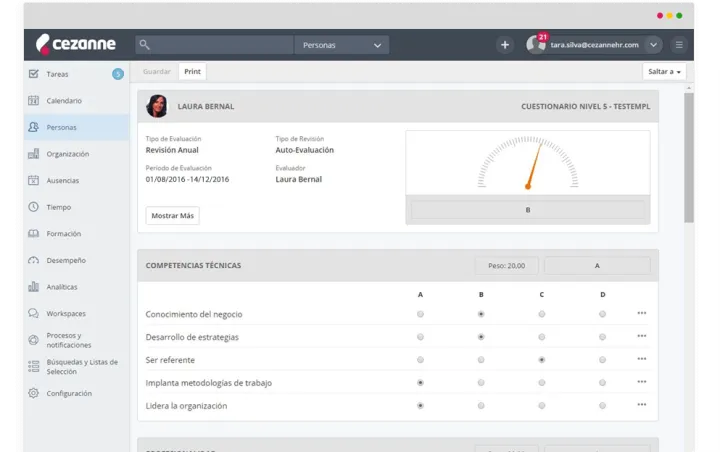
Task: Click the Configuración gear icon
Action: click(33, 393)
